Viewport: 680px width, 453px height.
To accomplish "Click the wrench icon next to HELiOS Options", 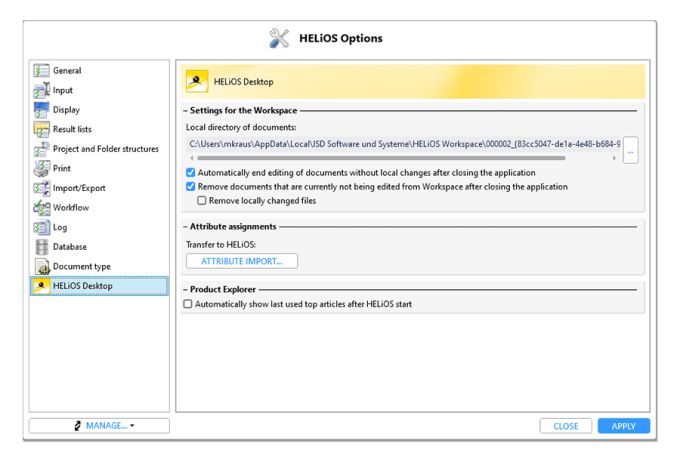I will pos(279,38).
